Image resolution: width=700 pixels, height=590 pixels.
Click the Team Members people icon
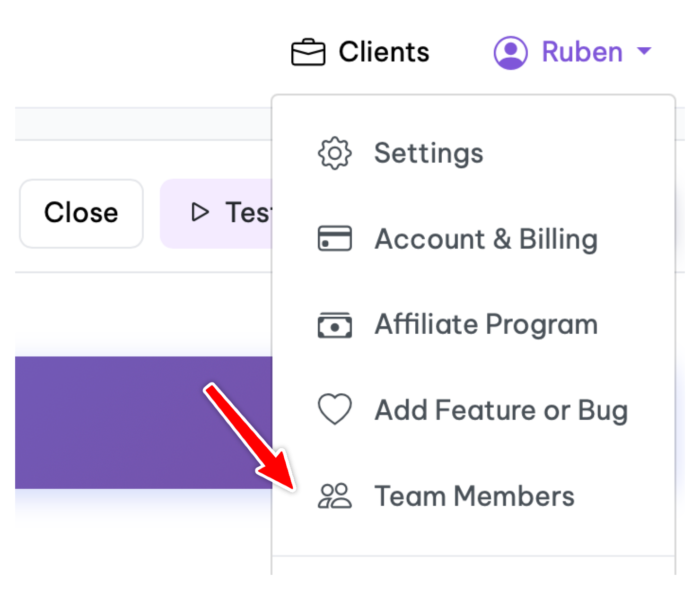point(334,495)
